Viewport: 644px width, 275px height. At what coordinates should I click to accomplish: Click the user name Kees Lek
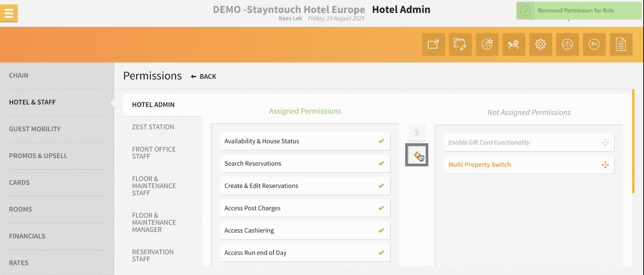click(290, 18)
